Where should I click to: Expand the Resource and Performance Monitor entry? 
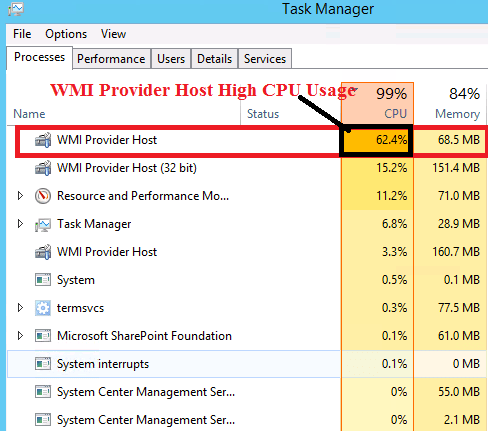click(x=20, y=196)
